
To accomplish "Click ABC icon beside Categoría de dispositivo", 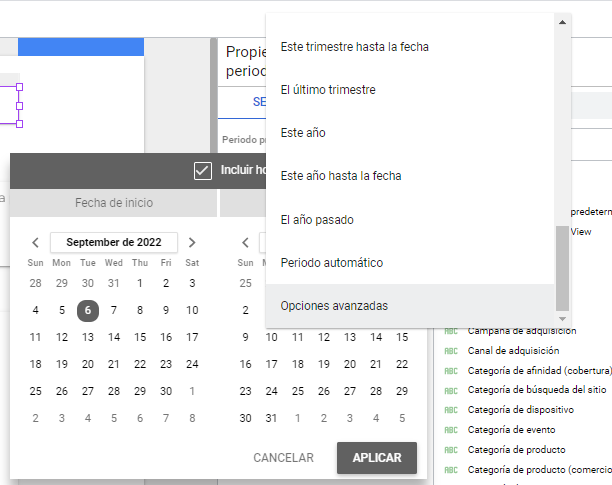I will (x=450, y=409).
